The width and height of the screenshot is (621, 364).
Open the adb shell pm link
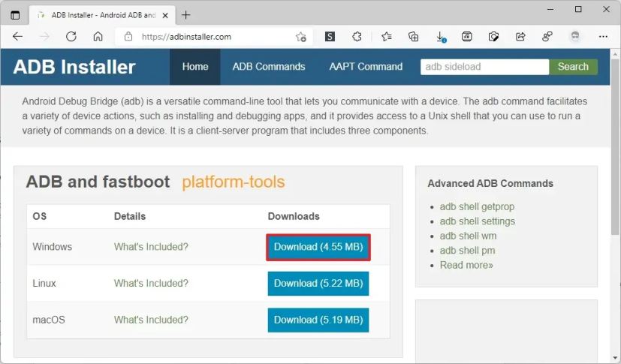click(x=467, y=251)
